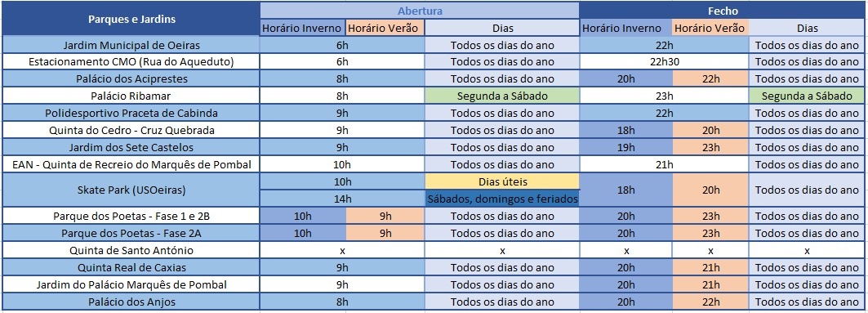Select the 22h30 closing time cell

pyautogui.click(x=665, y=62)
